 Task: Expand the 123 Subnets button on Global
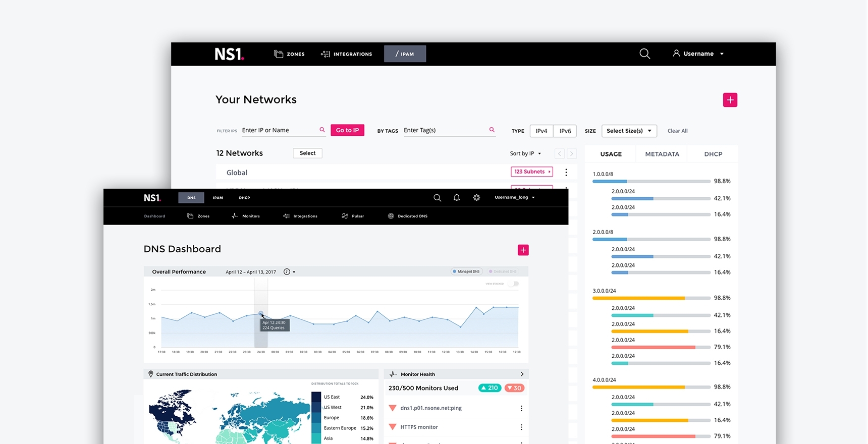(x=532, y=172)
